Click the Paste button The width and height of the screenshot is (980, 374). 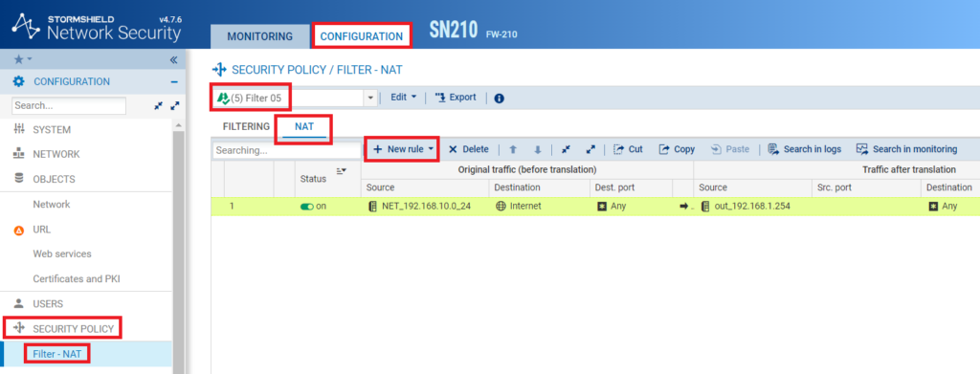730,149
